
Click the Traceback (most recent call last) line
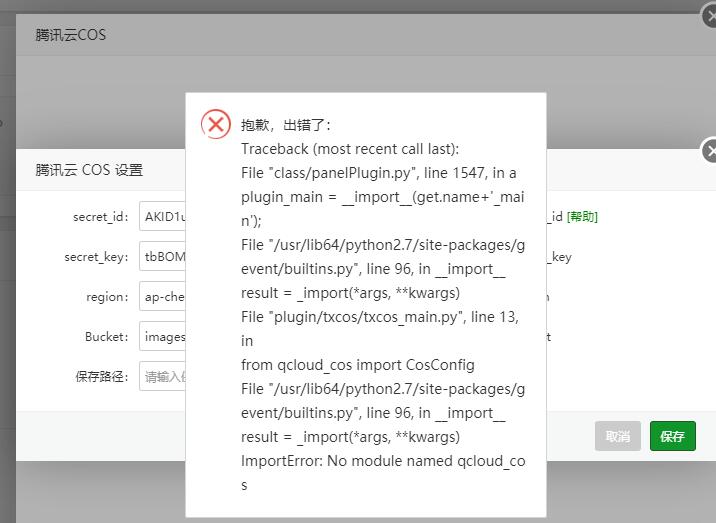(x=350, y=149)
